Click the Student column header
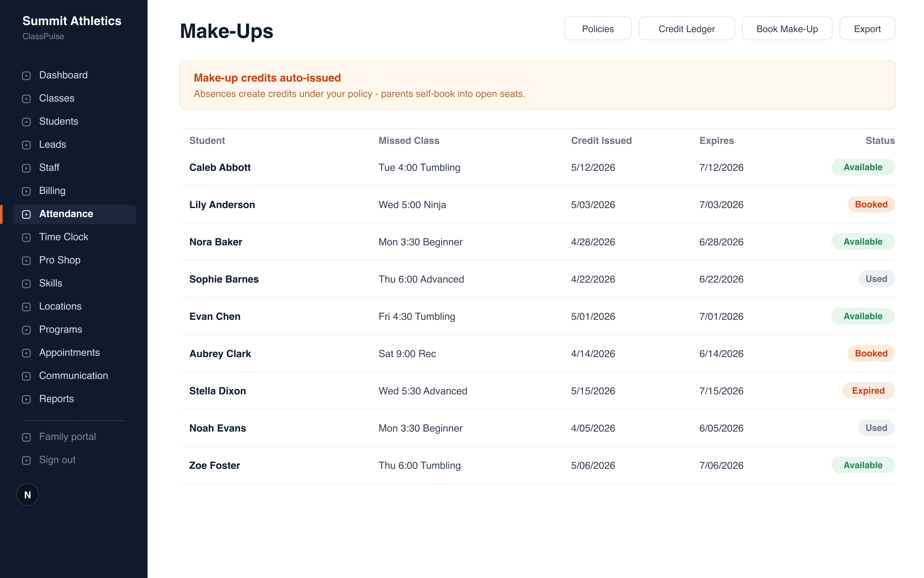924x578 pixels. click(x=207, y=140)
